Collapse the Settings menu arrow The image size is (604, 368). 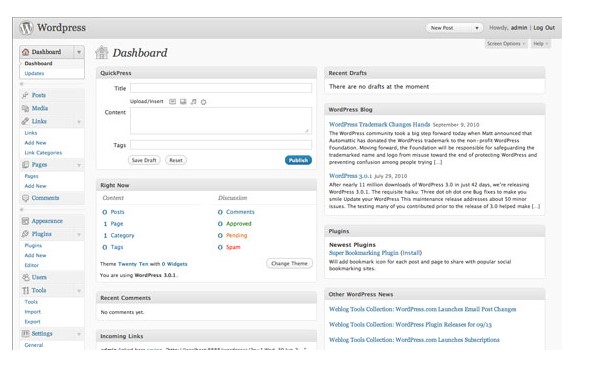(x=79, y=334)
